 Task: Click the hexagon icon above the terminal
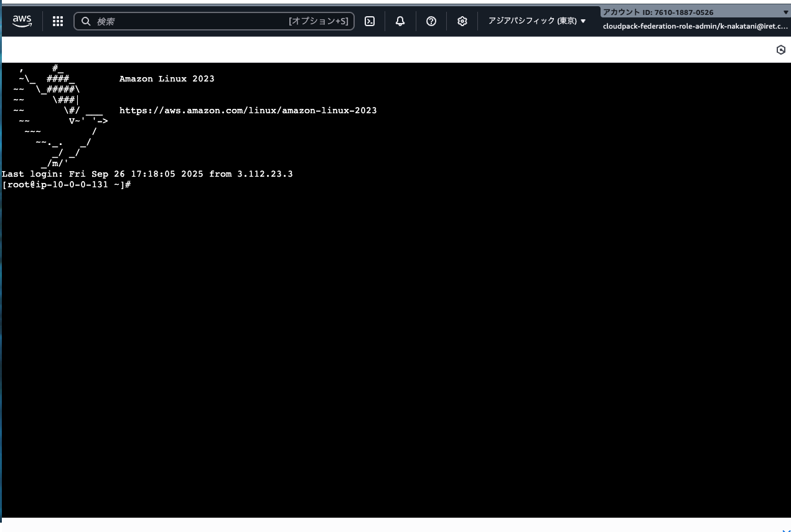[780, 50]
